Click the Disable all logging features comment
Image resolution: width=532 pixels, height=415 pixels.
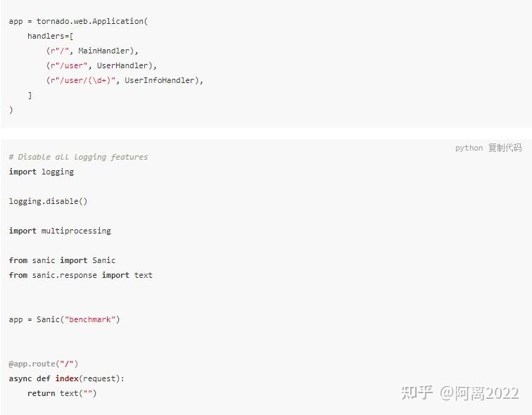coord(78,157)
